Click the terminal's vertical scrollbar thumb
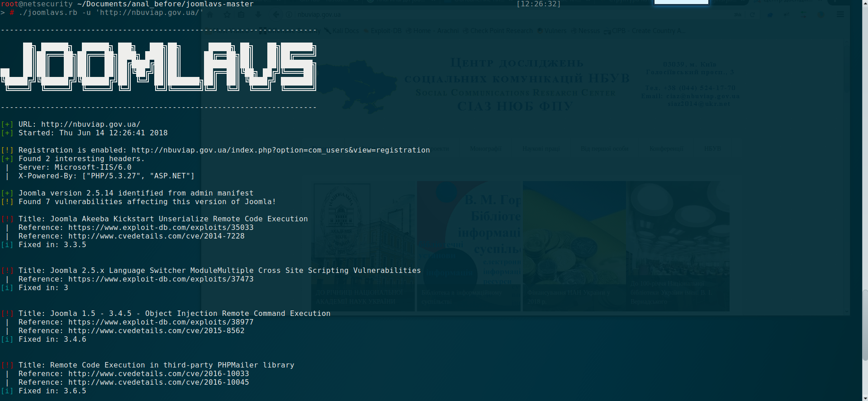Screen dimensions: 868x401 [x=865, y=325]
